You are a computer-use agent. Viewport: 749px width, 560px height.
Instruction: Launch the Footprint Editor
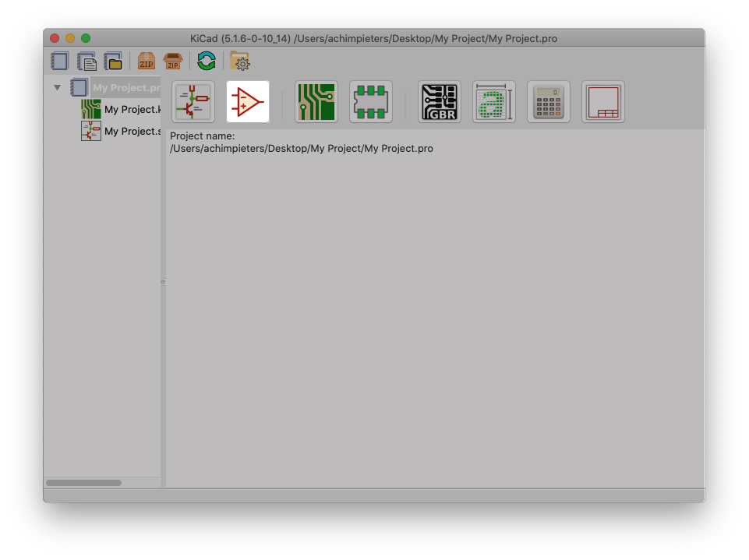pyautogui.click(x=371, y=102)
